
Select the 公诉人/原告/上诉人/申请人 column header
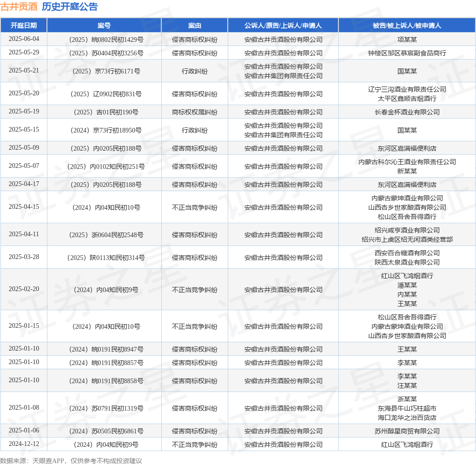coord(283,26)
